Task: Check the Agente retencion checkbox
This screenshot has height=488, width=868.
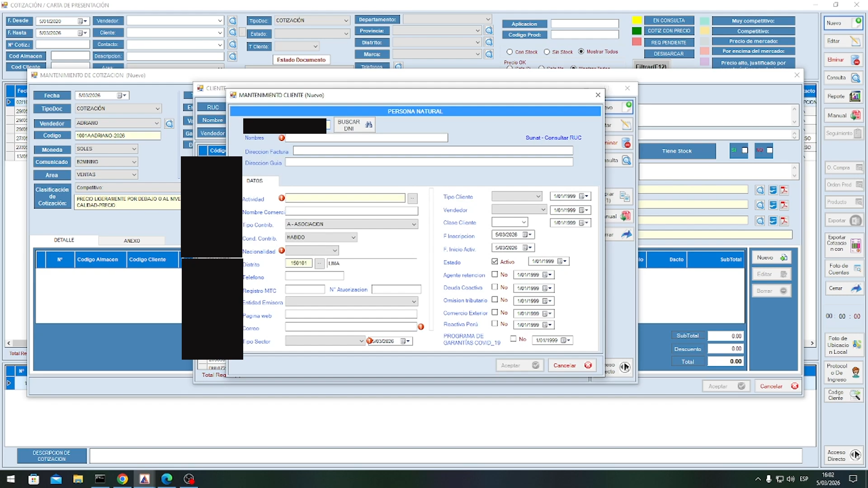Action: (495, 274)
